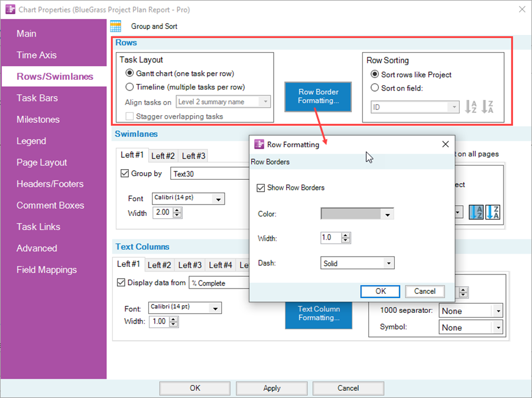Click the Group and Sort header icon

point(116,25)
